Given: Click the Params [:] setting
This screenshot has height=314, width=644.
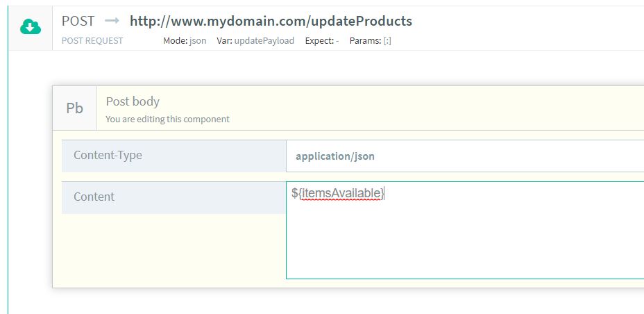Looking at the screenshot, I should tap(370, 41).
